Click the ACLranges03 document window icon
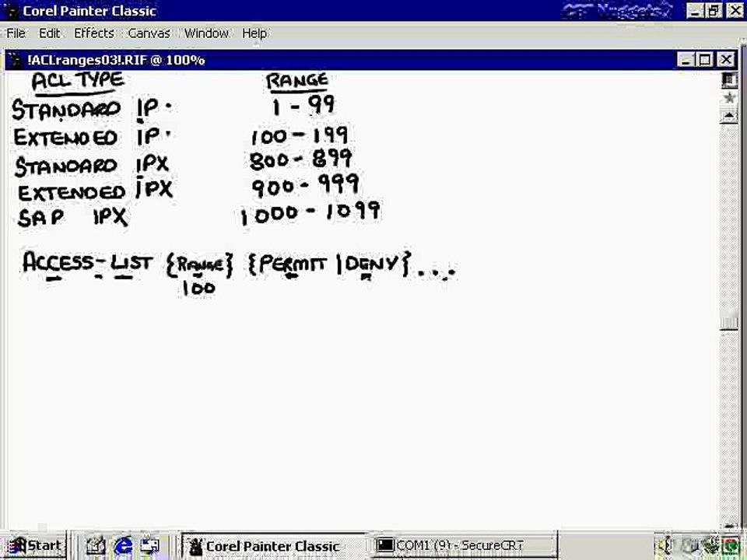Image resolution: width=747 pixels, height=560 pixels. coord(16,61)
